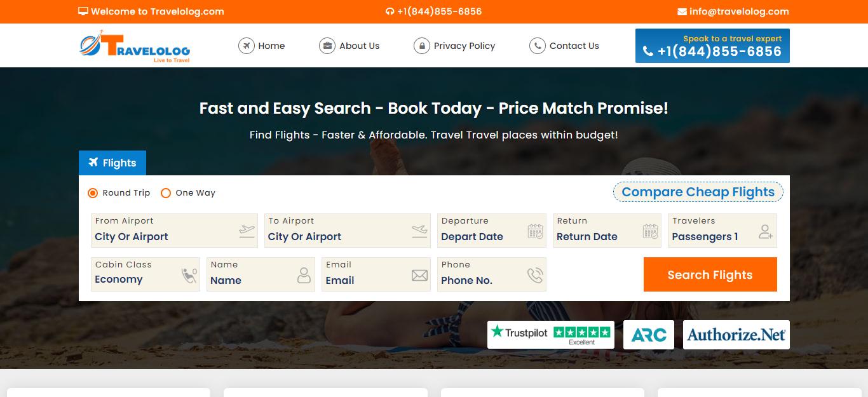This screenshot has width=868, height=397.
Task: Click the calendar icon in Departure field
Action: (x=535, y=231)
